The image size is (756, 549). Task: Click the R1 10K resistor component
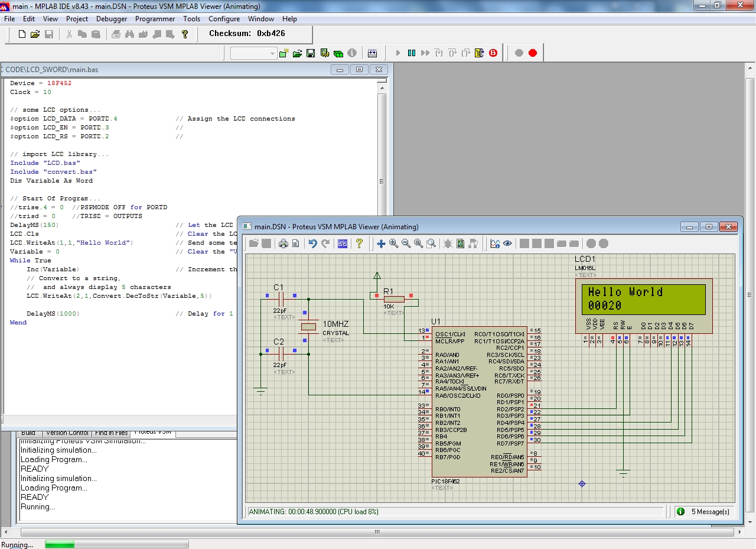click(x=394, y=299)
